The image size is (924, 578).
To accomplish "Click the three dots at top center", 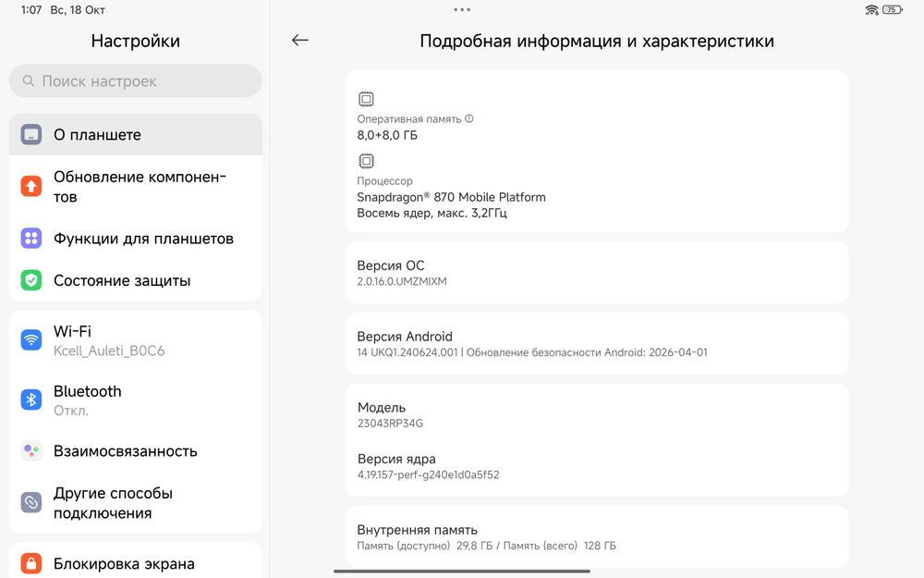I will point(462,9).
